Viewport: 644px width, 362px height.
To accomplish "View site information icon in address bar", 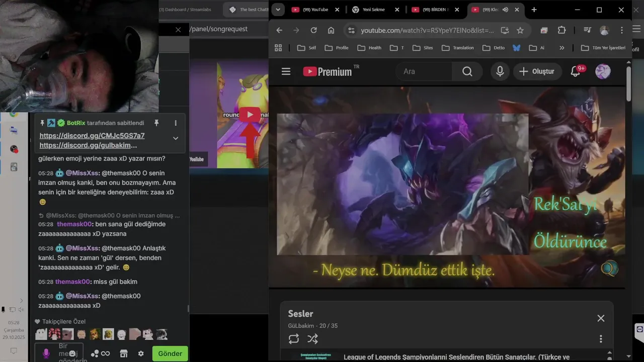I will tap(351, 30).
